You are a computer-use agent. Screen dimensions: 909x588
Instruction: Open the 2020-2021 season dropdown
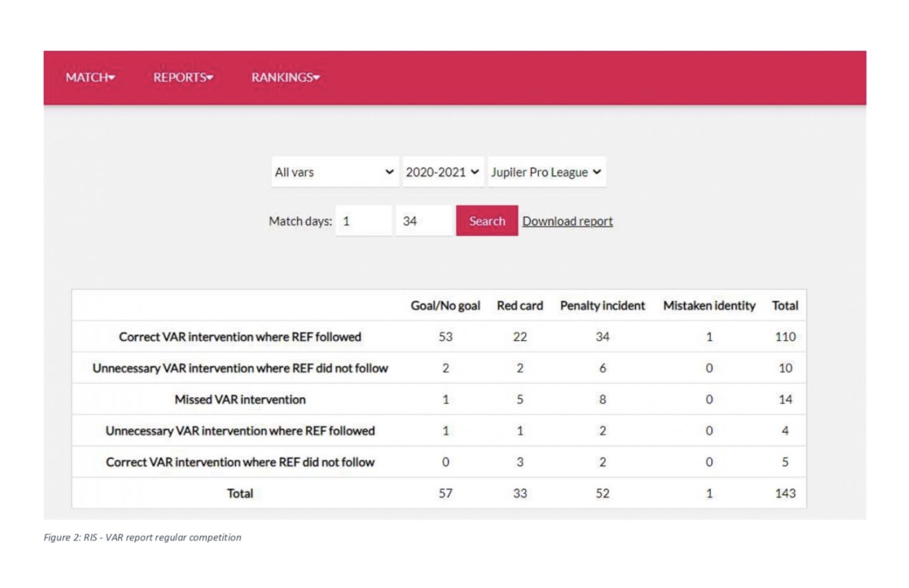click(x=443, y=172)
